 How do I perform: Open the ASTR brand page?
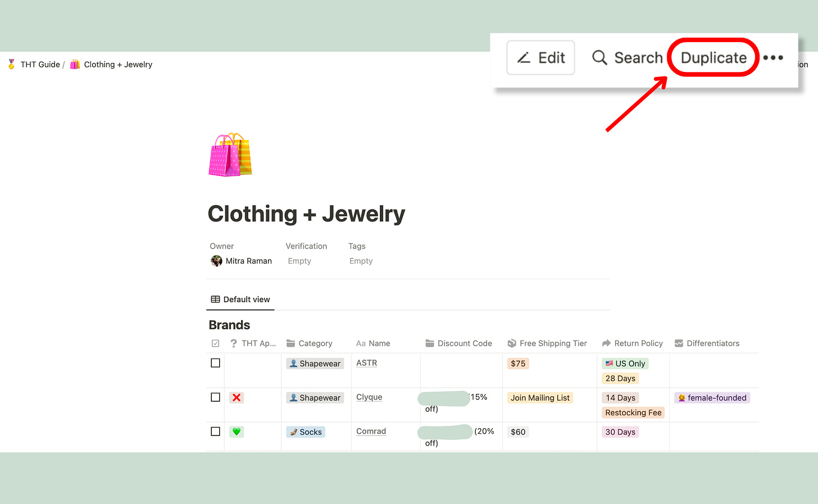click(366, 363)
